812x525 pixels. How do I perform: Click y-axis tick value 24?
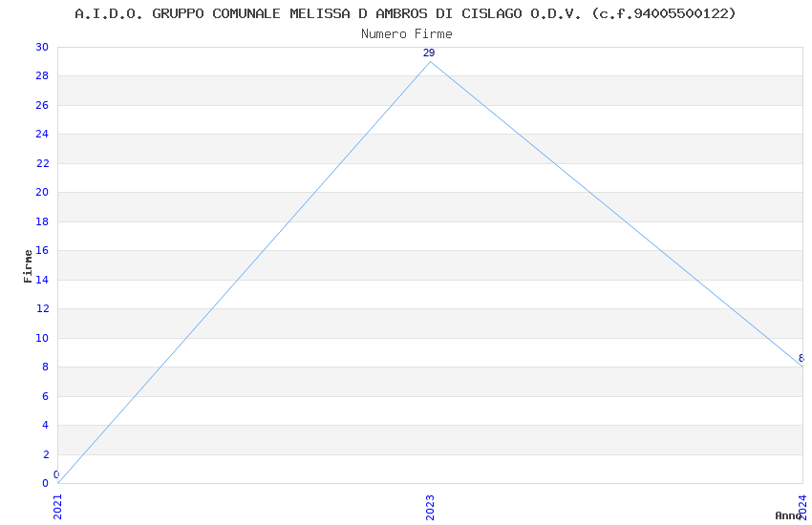click(x=42, y=134)
